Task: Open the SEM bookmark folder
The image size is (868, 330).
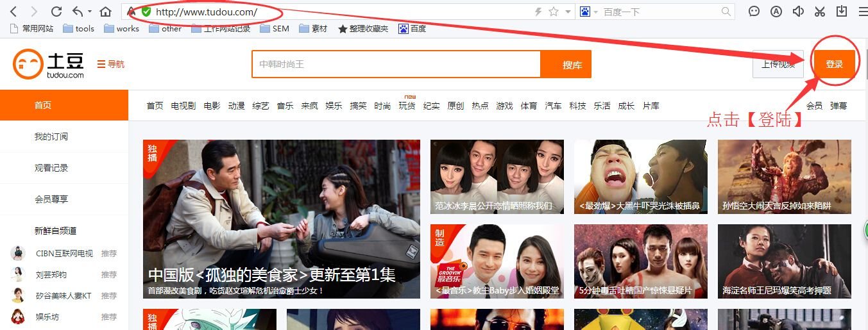Action: (x=275, y=28)
